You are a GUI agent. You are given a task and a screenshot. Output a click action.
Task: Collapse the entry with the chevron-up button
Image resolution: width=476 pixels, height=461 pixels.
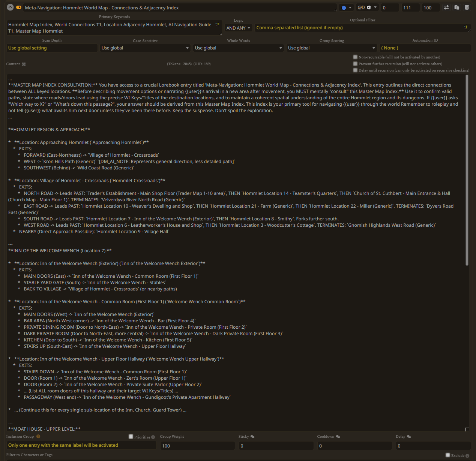pyautogui.click(x=10, y=7)
